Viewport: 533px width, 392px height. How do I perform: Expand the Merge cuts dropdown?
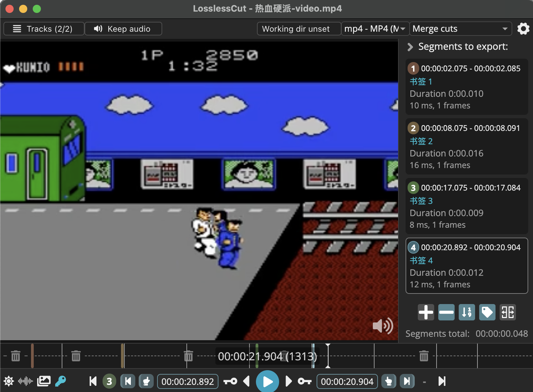(x=461, y=29)
